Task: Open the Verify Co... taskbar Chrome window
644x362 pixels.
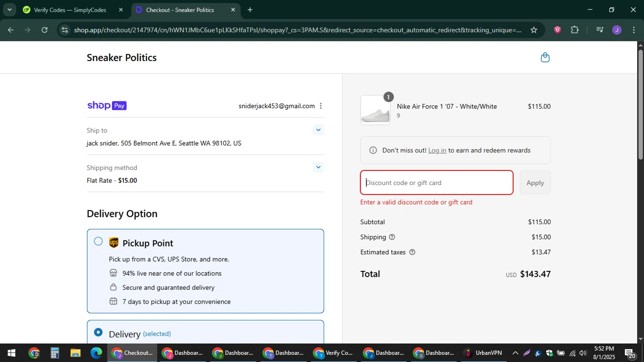Action: tap(334, 353)
